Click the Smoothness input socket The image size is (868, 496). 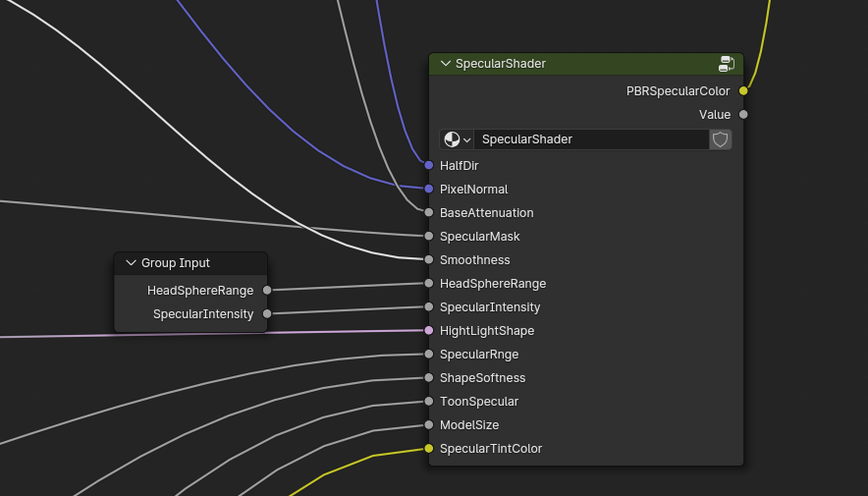click(429, 260)
